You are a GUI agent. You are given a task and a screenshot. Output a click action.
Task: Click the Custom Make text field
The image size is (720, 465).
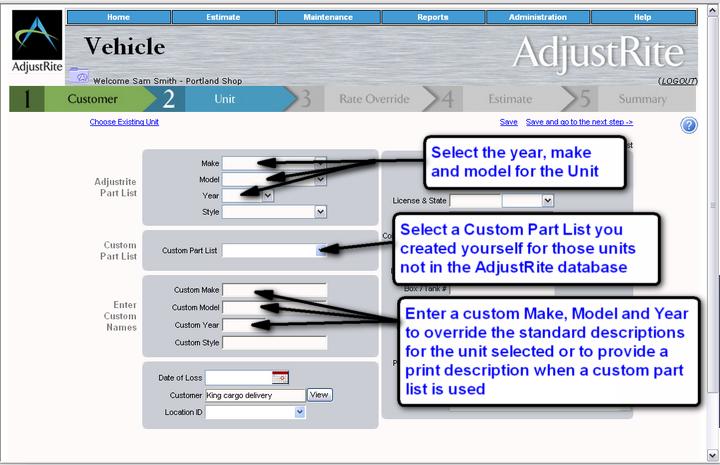pyautogui.click(x=275, y=290)
